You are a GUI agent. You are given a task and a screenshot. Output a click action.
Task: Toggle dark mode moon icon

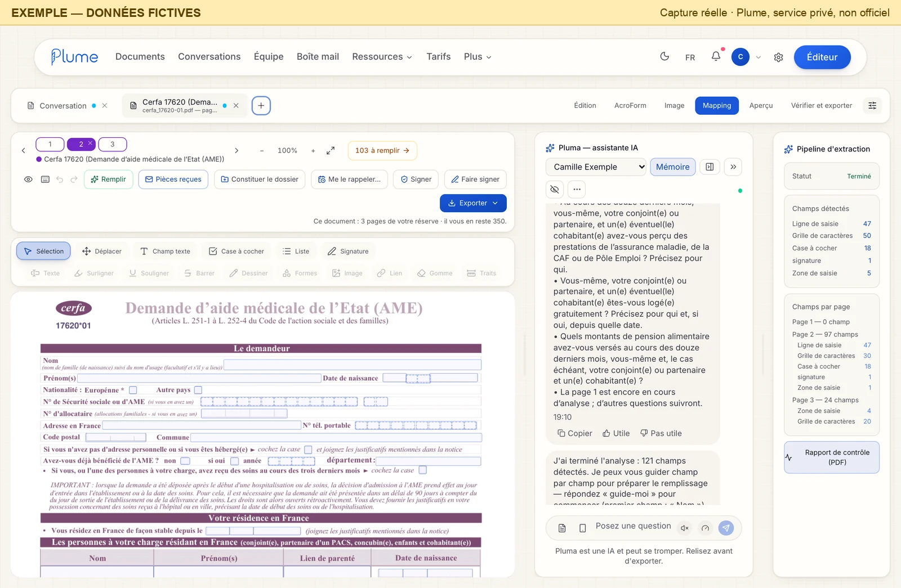(x=664, y=56)
